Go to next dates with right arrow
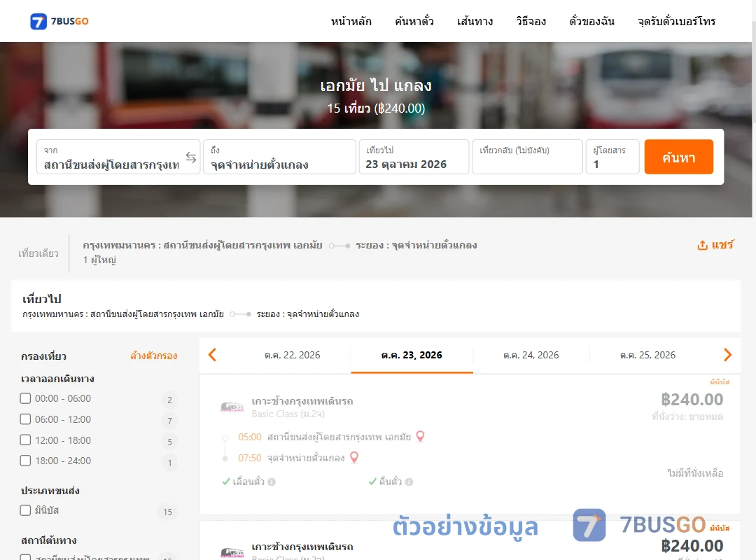The width and height of the screenshot is (756, 560). 727,355
